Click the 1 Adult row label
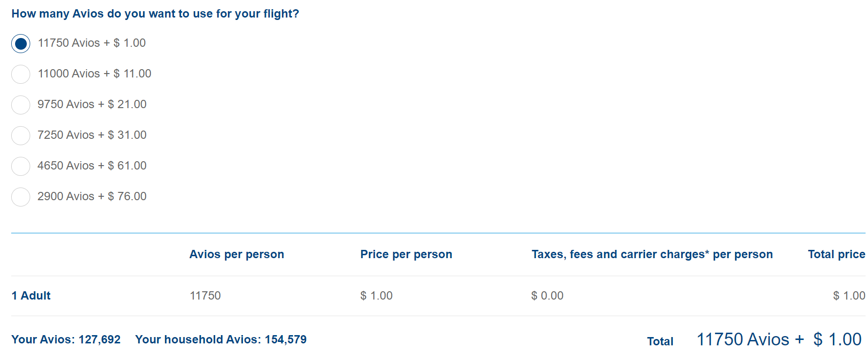868x358 pixels. pos(31,295)
